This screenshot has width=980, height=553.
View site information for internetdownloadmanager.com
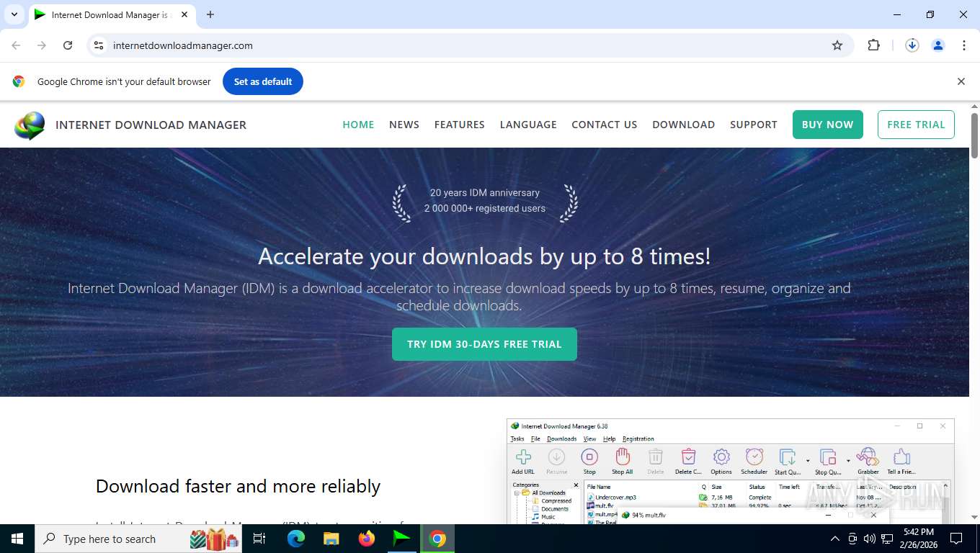(99, 45)
